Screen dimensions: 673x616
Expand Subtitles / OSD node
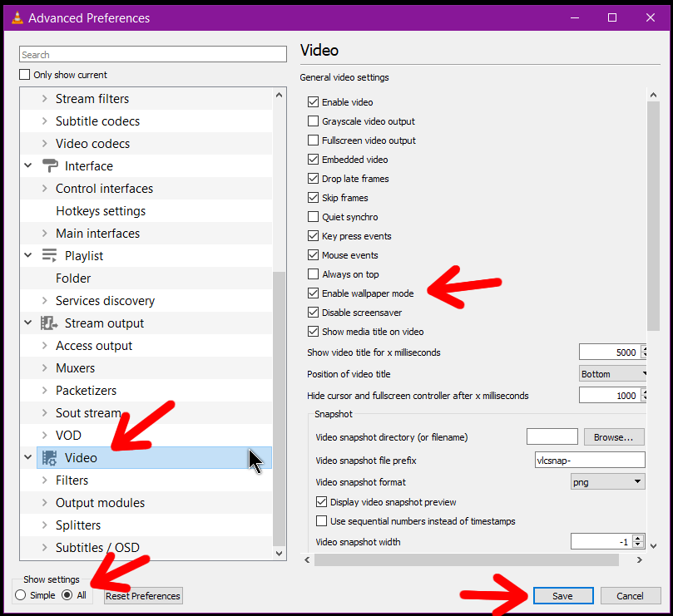(x=44, y=547)
